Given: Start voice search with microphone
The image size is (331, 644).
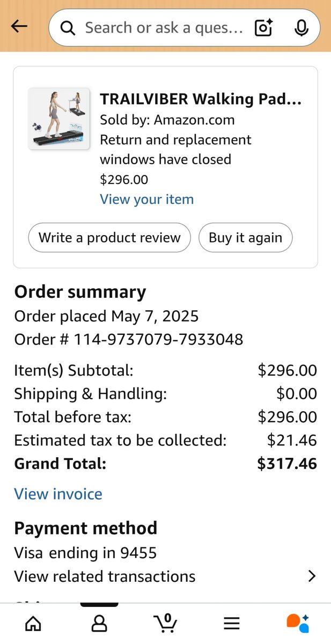Looking at the screenshot, I should (301, 28).
